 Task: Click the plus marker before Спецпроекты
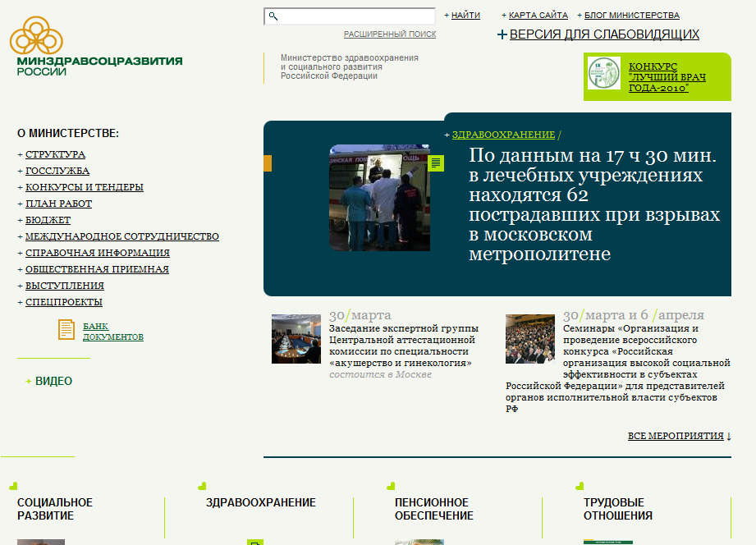click(21, 302)
